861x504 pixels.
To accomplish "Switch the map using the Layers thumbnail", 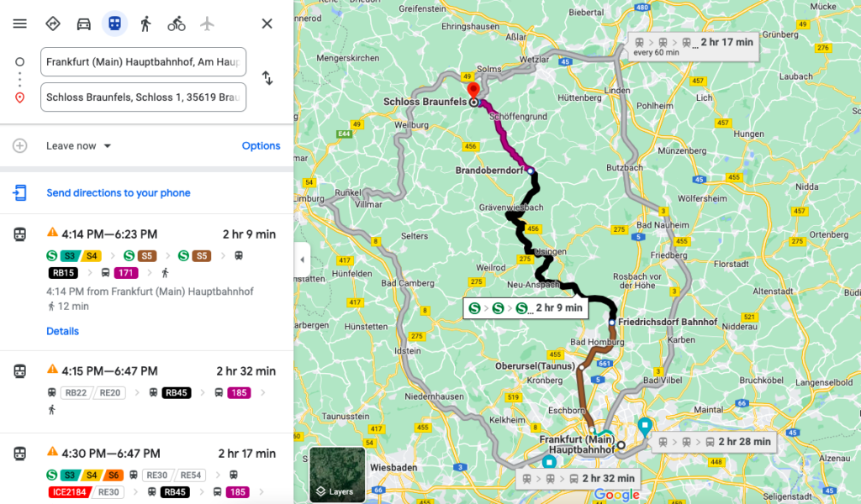I will pyautogui.click(x=337, y=475).
